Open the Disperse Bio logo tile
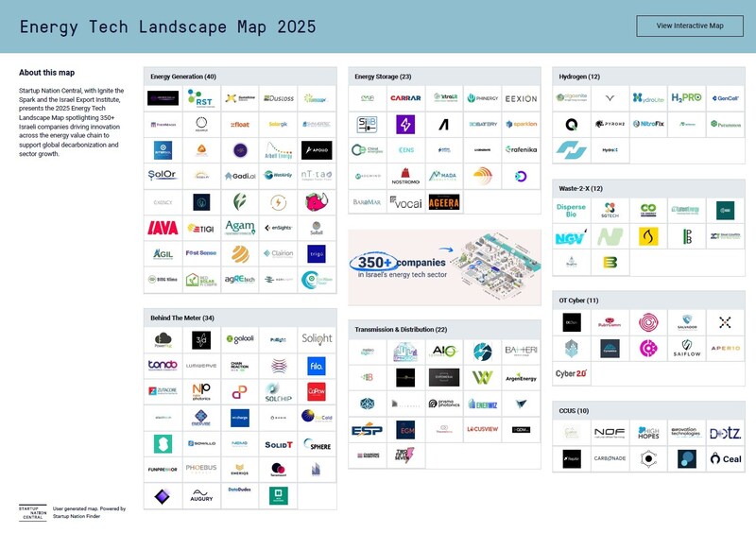 [x=572, y=211]
